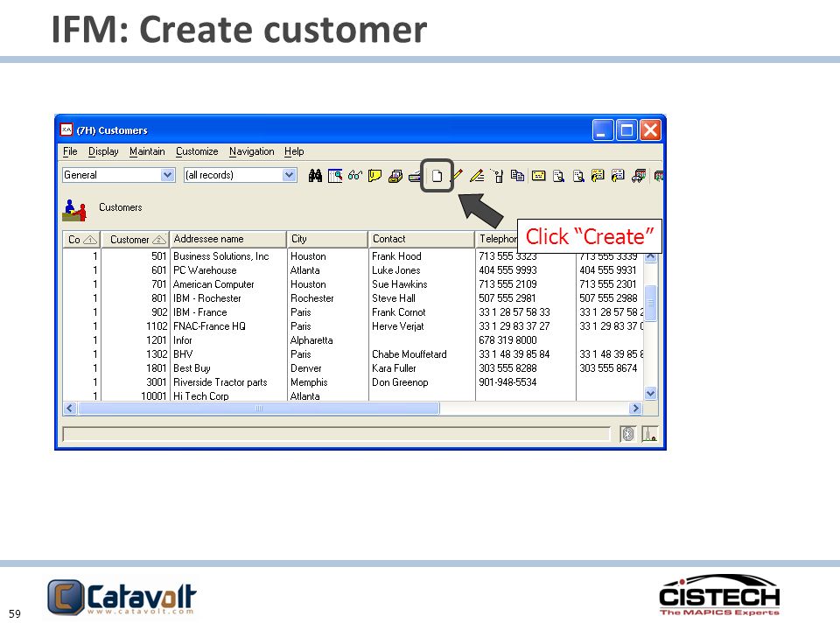Maximize the Customers window

[x=626, y=130]
